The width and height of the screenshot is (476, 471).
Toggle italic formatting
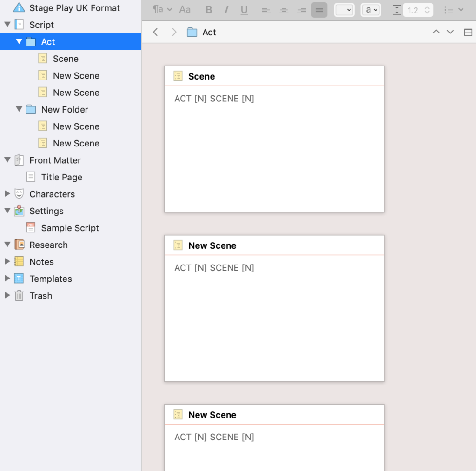pos(226,10)
